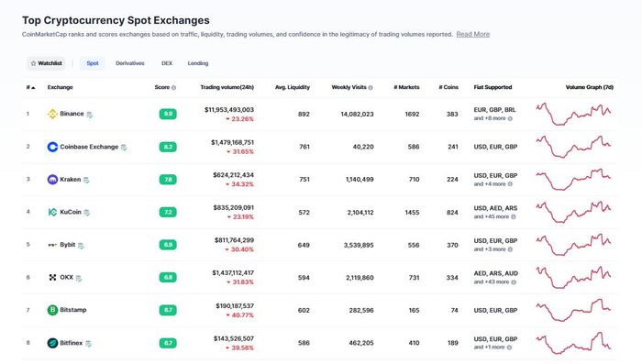Click the Binance logo icon
Screen dimensions: 642x364
pyautogui.click(x=52, y=114)
